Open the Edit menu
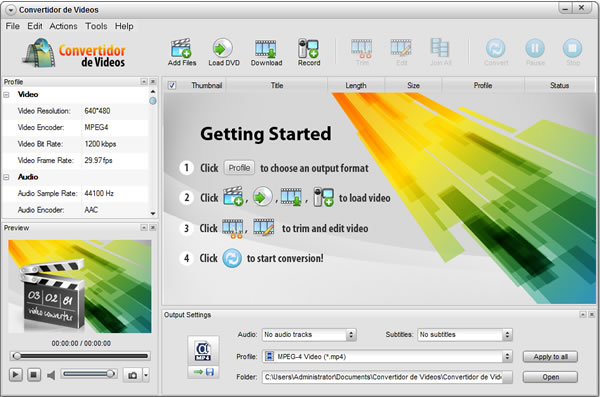Viewport: 600px width, 397px height. coord(35,26)
